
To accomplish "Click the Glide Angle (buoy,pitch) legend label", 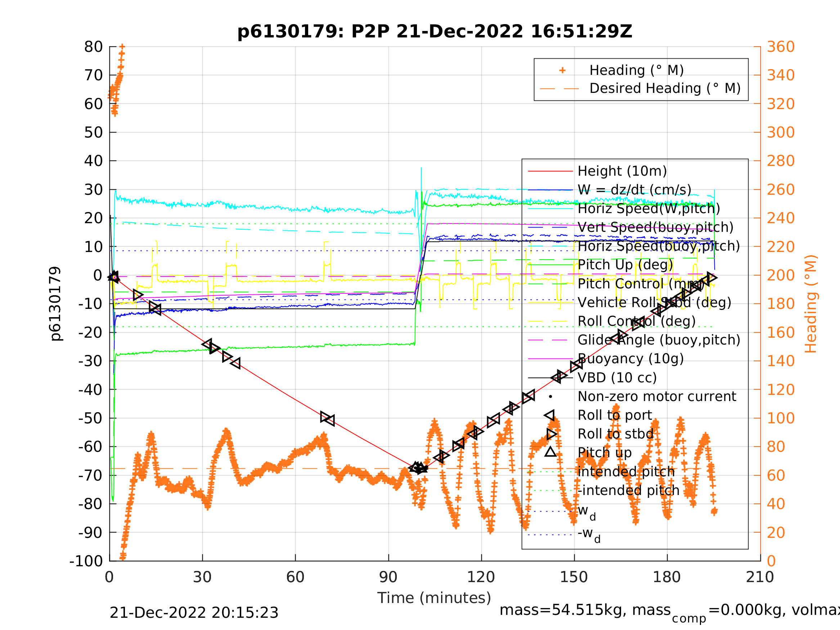I will (659, 340).
